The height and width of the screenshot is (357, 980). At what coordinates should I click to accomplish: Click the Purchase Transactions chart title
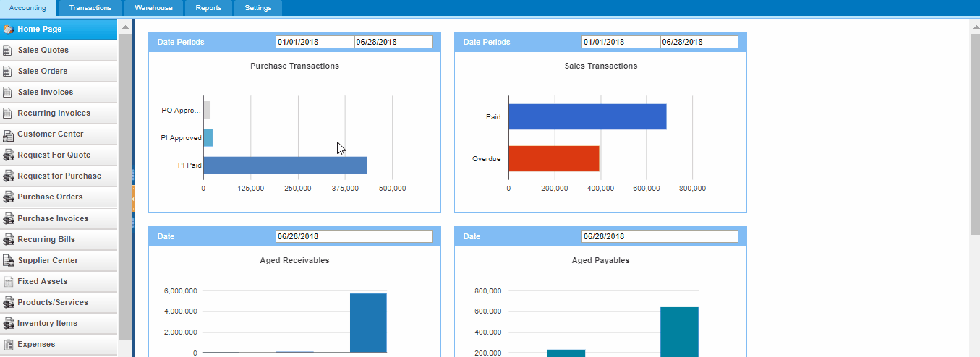tap(294, 66)
